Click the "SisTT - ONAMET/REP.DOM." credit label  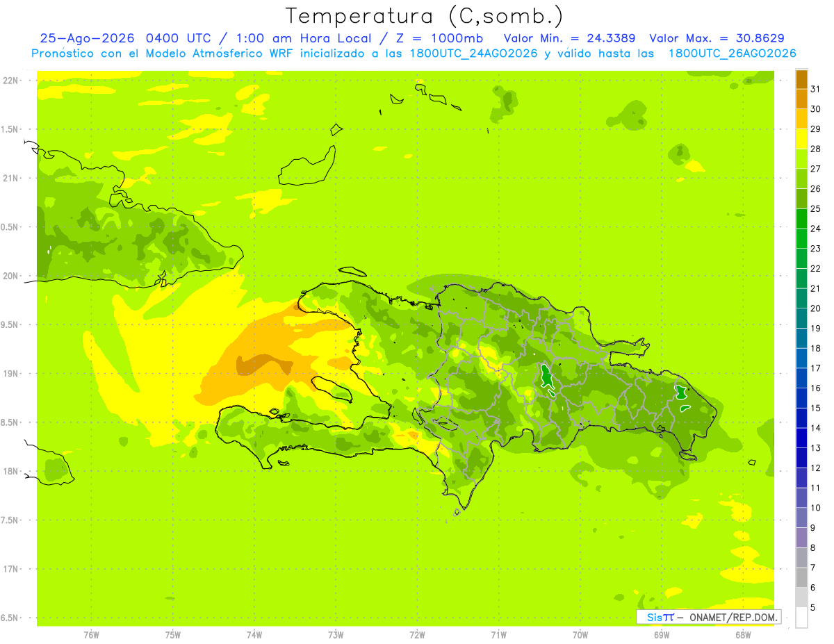click(708, 617)
